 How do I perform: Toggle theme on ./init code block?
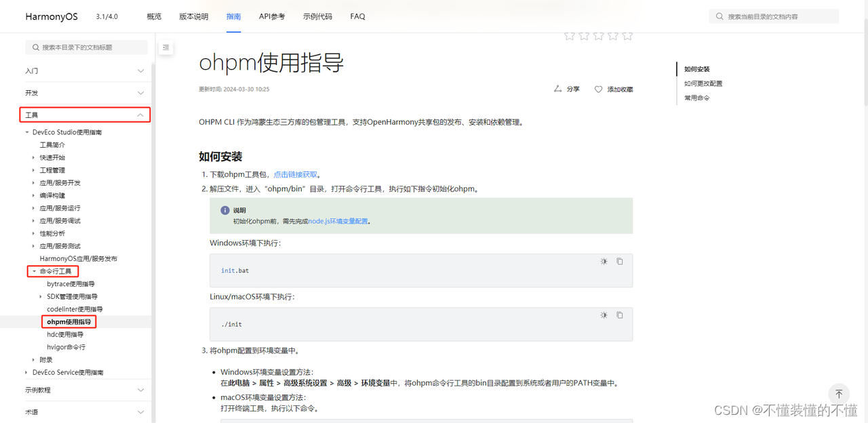coord(604,315)
